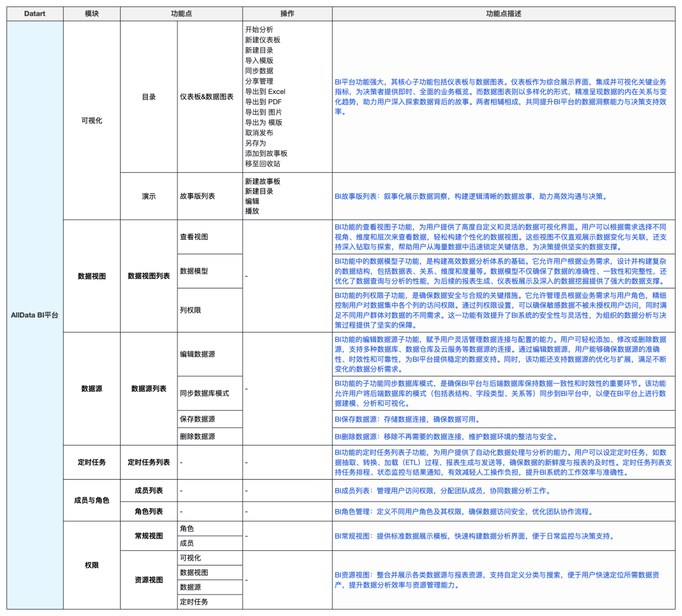Select the "数据视图列表" cell

[149, 276]
